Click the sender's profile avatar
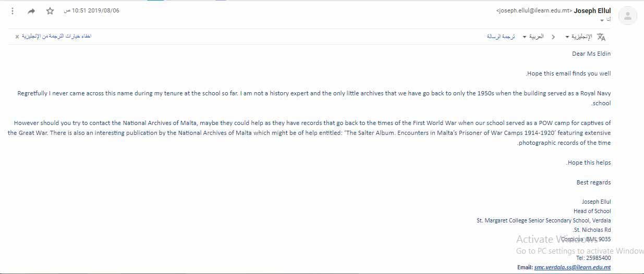The height and width of the screenshot is (274, 644). (628, 16)
